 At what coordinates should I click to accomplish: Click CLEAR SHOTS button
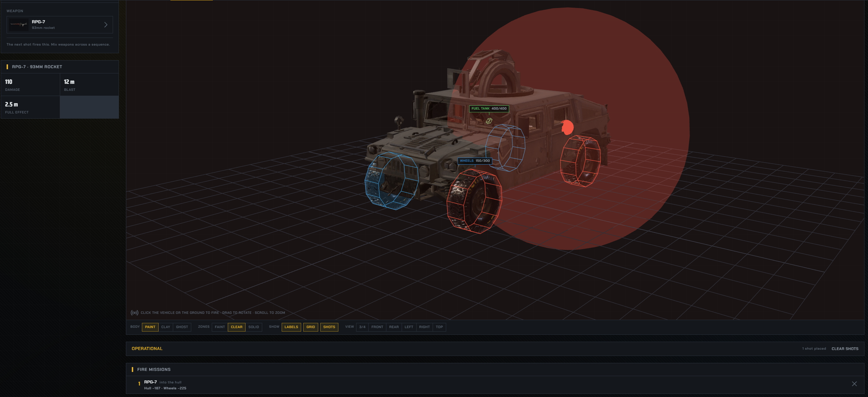click(x=845, y=349)
